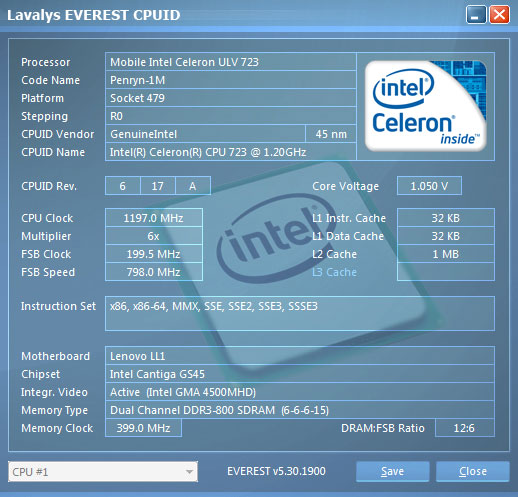Image resolution: width=518 pixels, height=497 pixels.
Task: Click the Core Voltage 1.050 V box
Action: 429,186
